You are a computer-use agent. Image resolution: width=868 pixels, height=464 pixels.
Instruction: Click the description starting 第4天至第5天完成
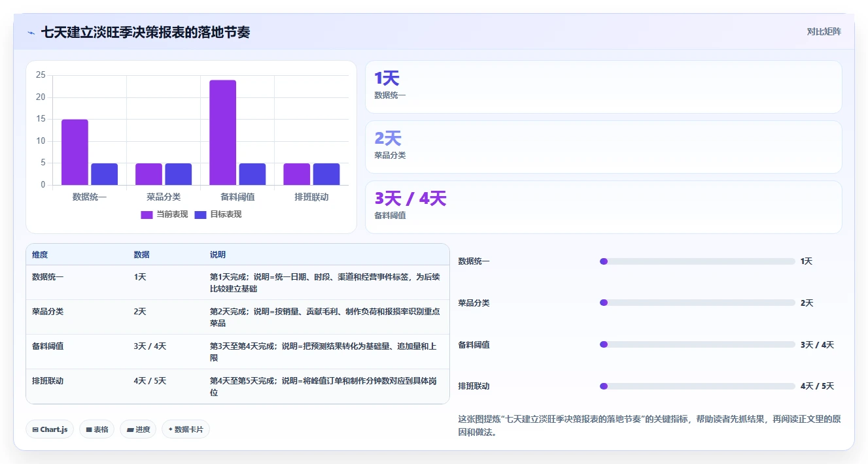323,386
